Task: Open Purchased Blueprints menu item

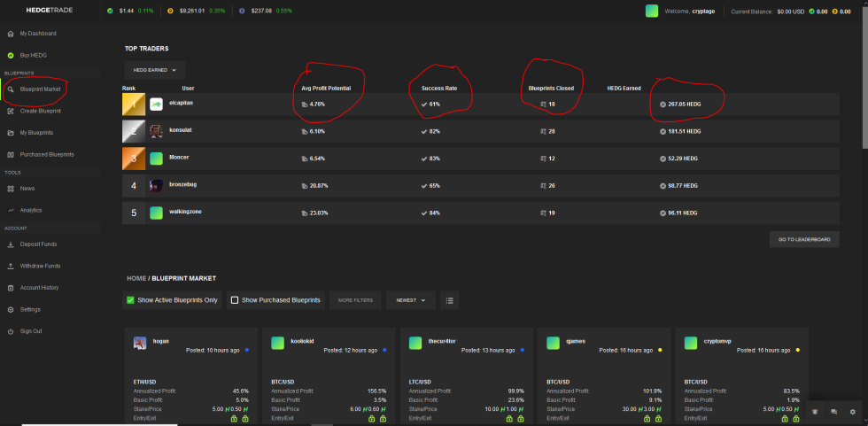Action: 46,155
